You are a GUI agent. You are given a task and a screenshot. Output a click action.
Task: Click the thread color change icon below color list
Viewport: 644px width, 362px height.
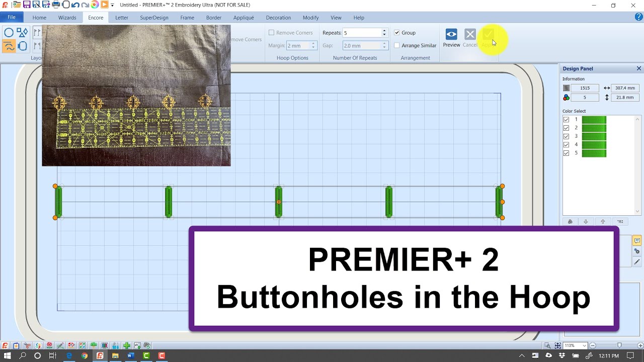coord(570,222)
